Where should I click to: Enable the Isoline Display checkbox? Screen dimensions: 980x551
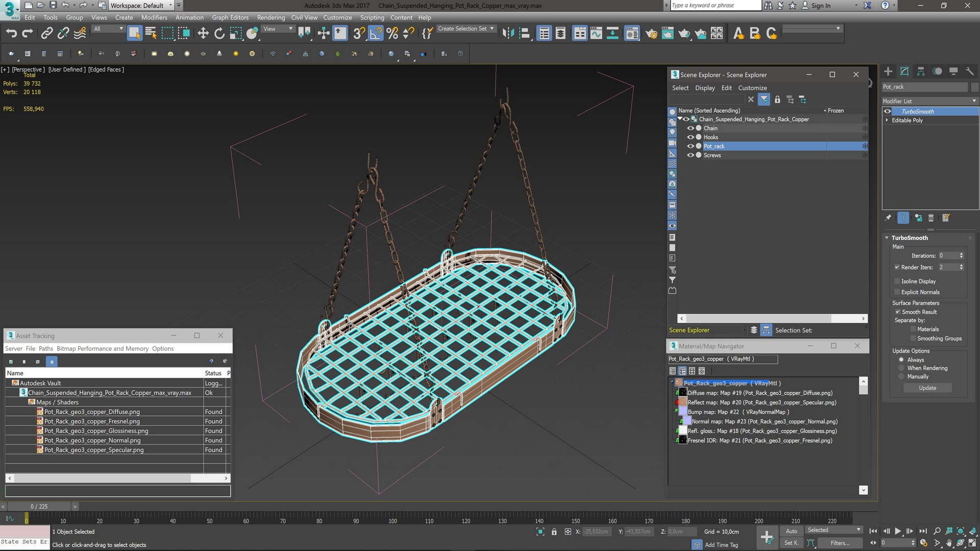[897, 281]
